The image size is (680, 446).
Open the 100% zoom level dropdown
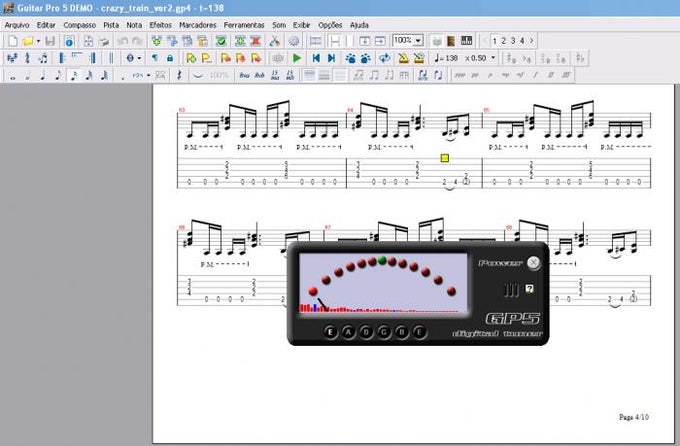coord(418,41)
